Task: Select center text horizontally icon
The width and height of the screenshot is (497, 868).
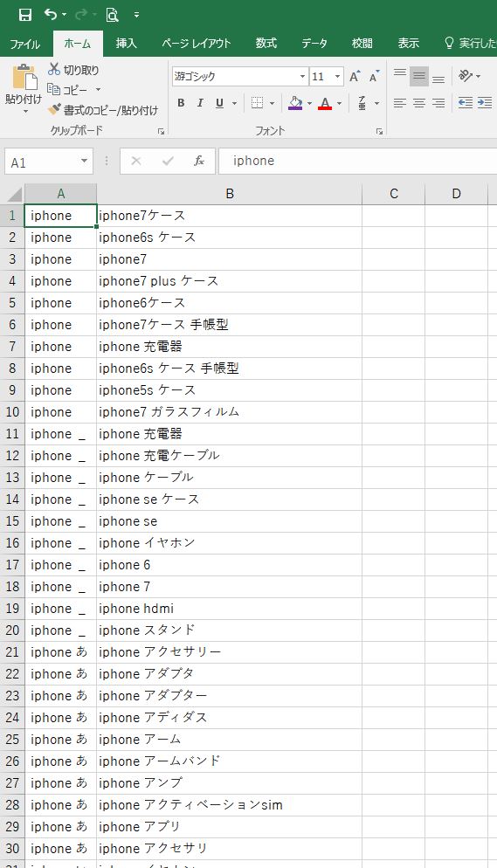Action: (419, 103)
